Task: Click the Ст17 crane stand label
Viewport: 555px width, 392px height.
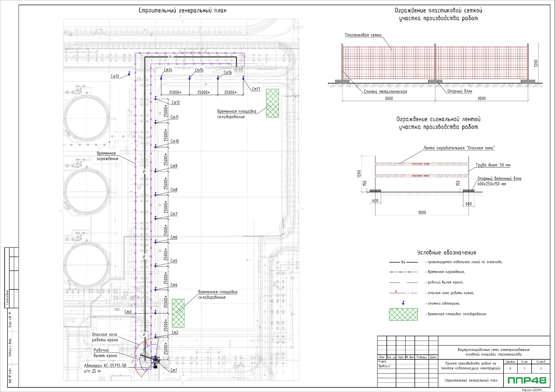Action: point(256,89)
